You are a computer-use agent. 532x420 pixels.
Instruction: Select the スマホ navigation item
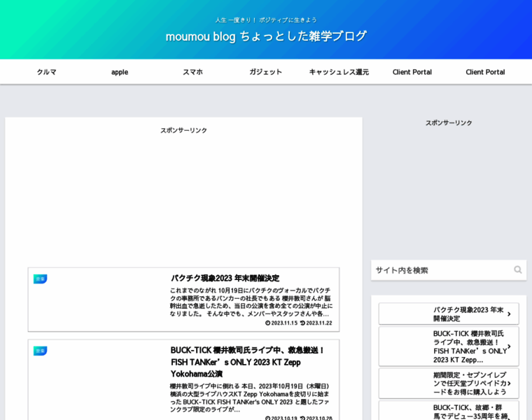coord(192,71)
